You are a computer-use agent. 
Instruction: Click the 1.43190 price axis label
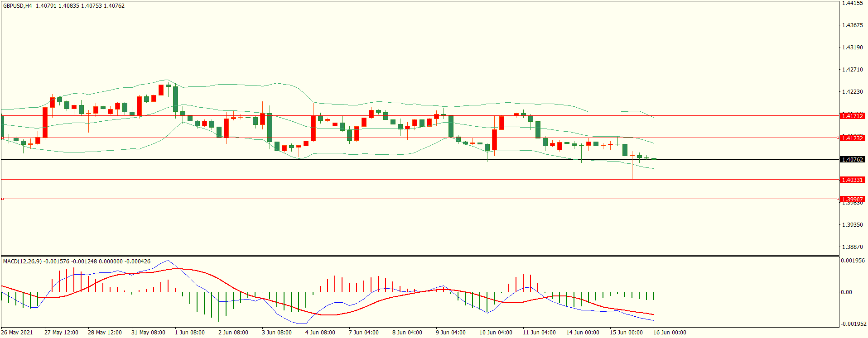(x=852, y=47)
